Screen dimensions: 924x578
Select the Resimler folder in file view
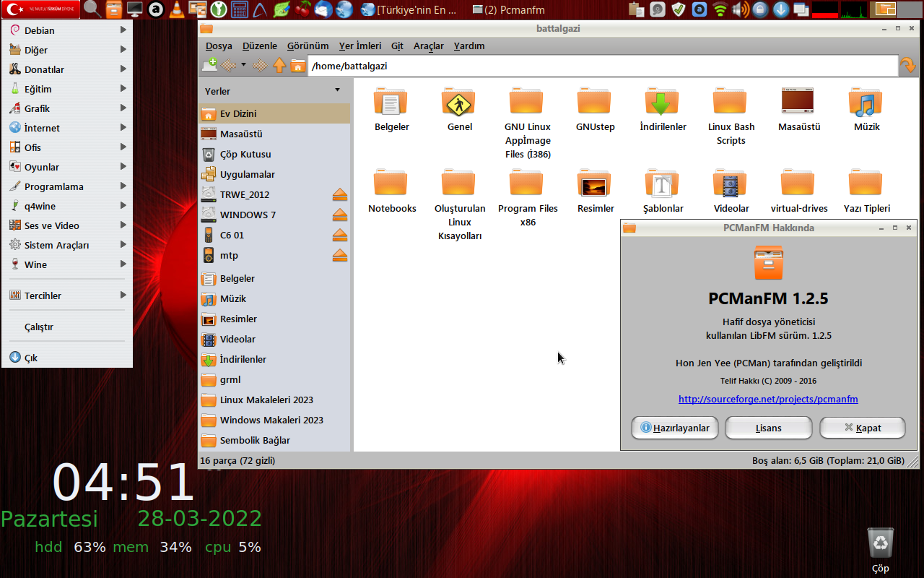595,184
